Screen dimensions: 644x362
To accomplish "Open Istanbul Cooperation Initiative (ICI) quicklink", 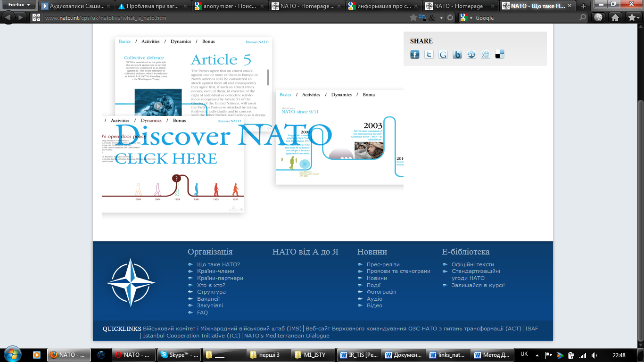I will (191, 336).
